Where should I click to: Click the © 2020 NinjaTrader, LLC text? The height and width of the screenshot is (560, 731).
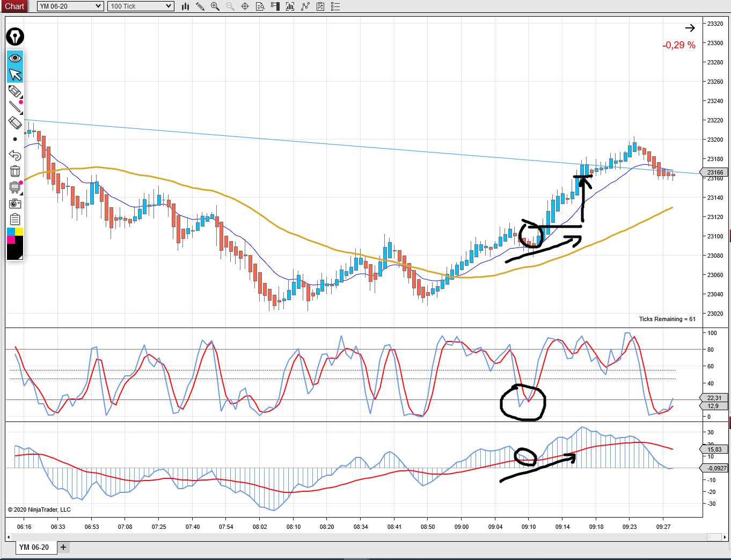[39, 510]
